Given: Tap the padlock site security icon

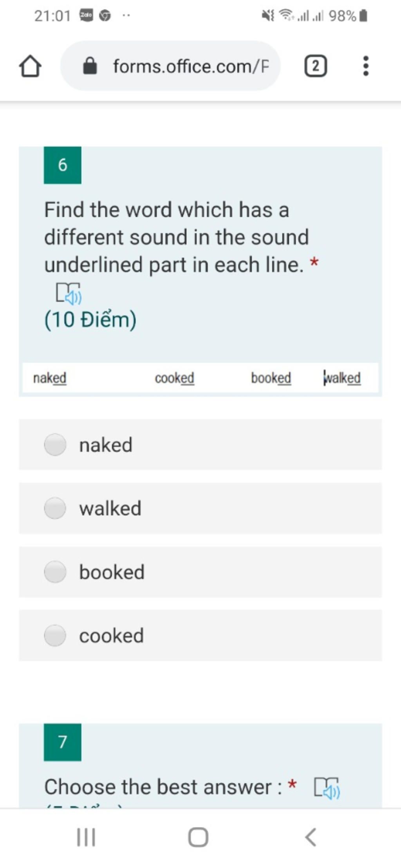Looking at the screenshot, I should point(90,66).
